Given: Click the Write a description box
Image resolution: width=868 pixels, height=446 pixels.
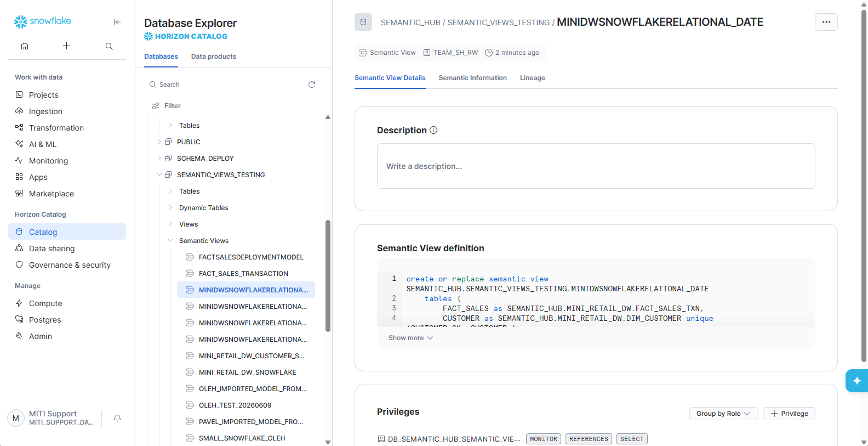Looking at the screenshot, I should click(596, 166).
